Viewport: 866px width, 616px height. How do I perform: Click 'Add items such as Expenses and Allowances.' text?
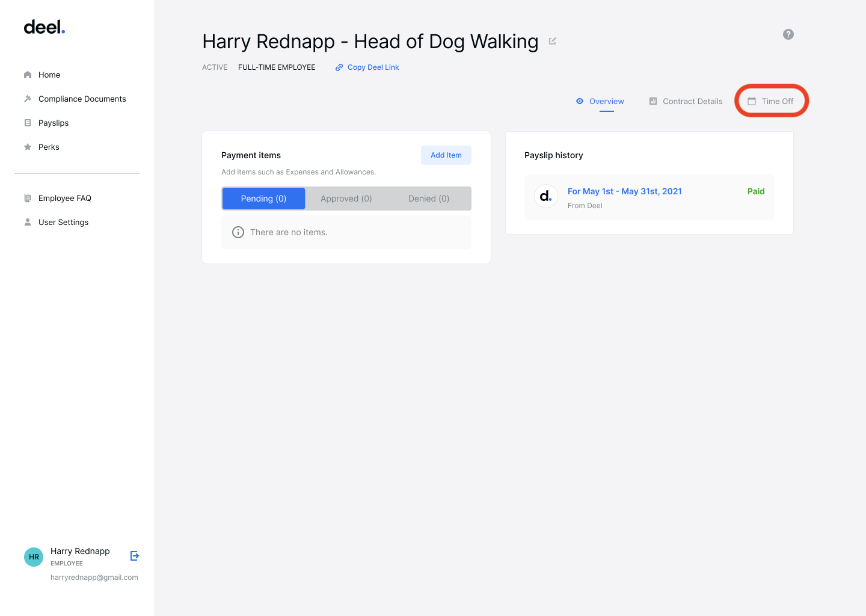[x=298, y=172]
